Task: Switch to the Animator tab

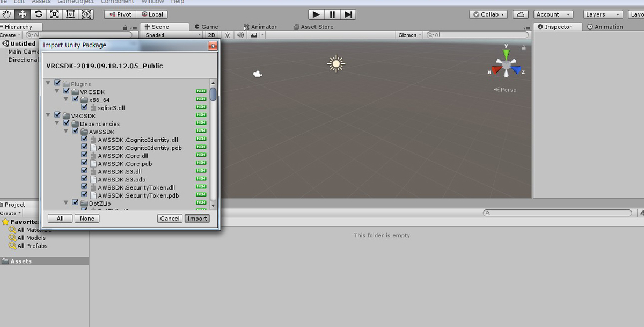Action: pyautogui.click(x=260, y=27)
